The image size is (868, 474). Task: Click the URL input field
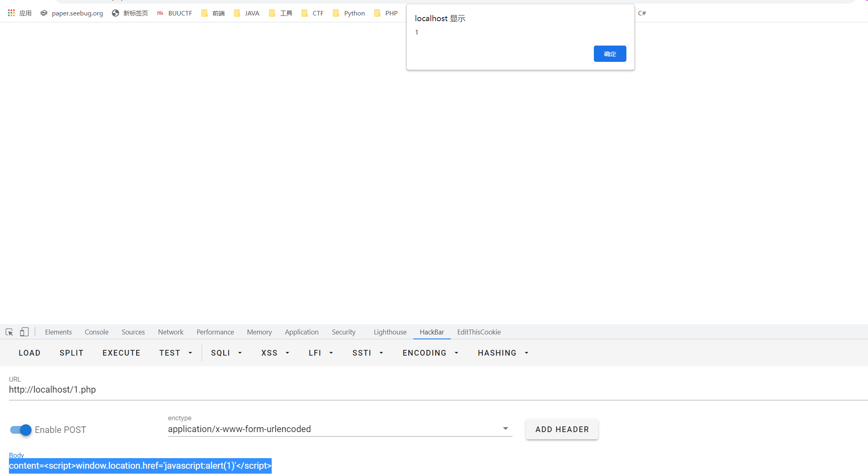(x=163, y=389)
